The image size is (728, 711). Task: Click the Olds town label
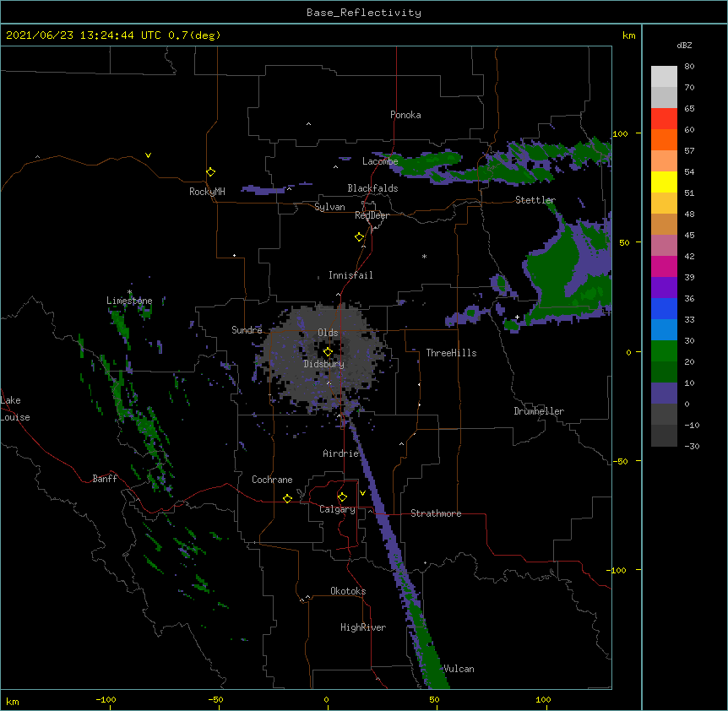pos(328,333)
